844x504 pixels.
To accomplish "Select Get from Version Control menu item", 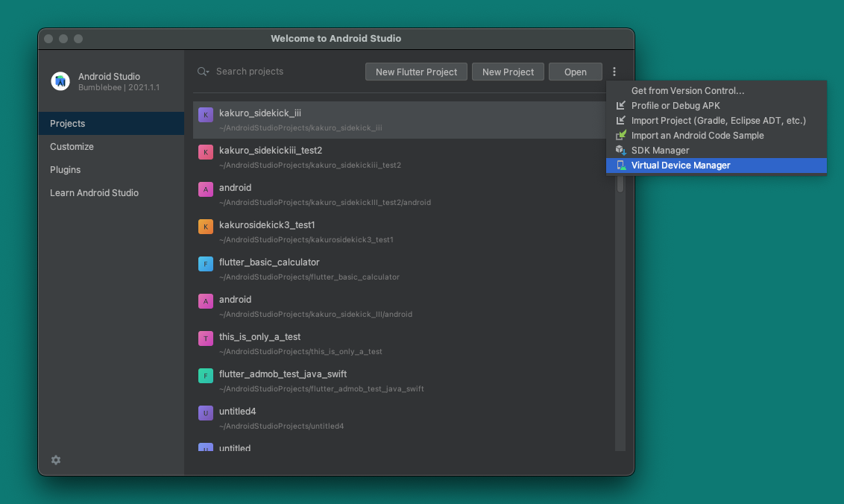I will (717, 90).
